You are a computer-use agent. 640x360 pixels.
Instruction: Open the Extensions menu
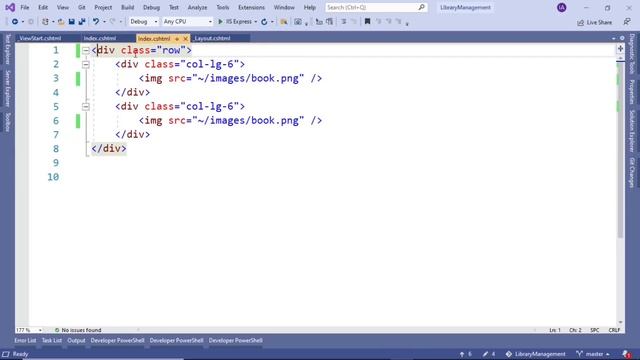click(251, 7)
